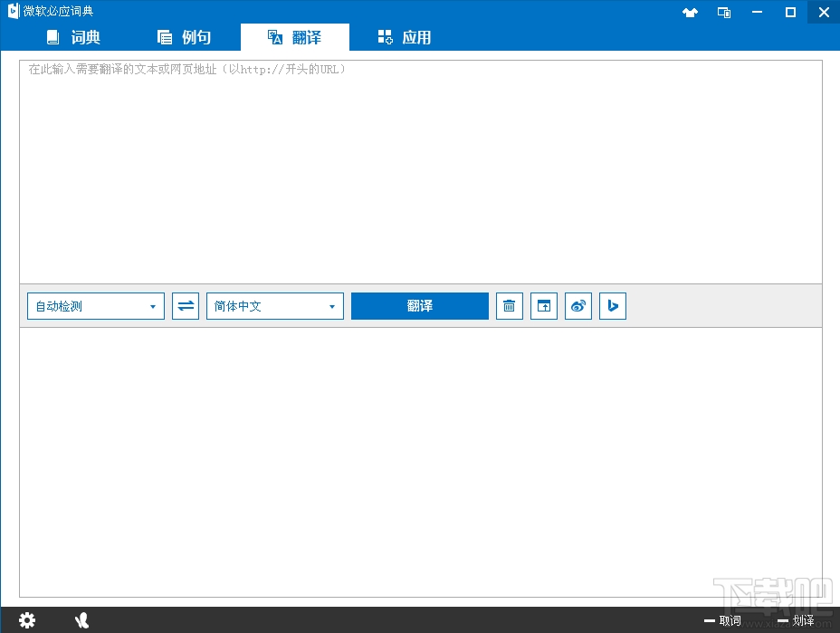Expand the 简体中文 target language dropdown

(x=275, y=306)
